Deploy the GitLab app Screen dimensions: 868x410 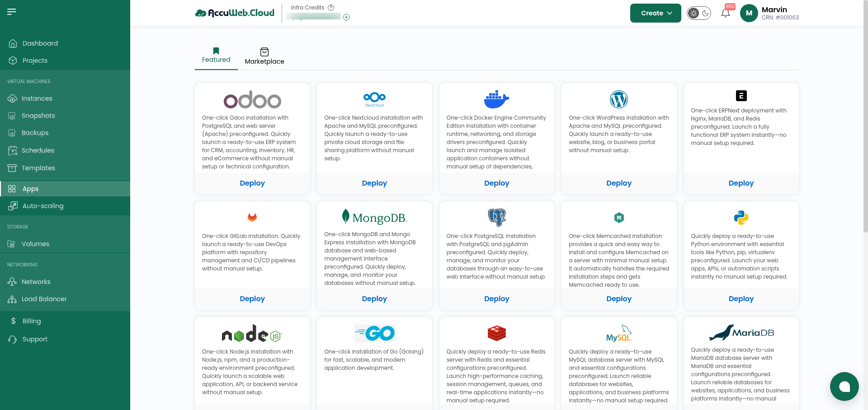252,299
